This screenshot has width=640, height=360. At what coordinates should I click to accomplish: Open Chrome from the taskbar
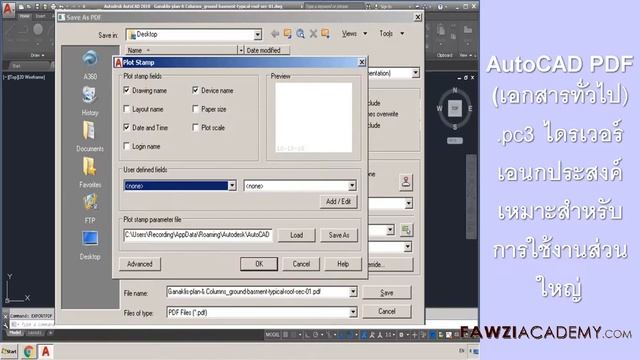pyautogui.click(x=29, y=351)
